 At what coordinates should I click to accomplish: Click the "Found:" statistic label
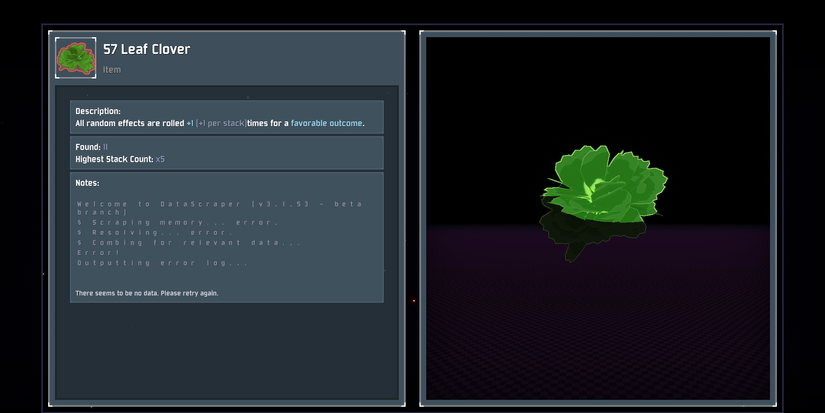88,147
